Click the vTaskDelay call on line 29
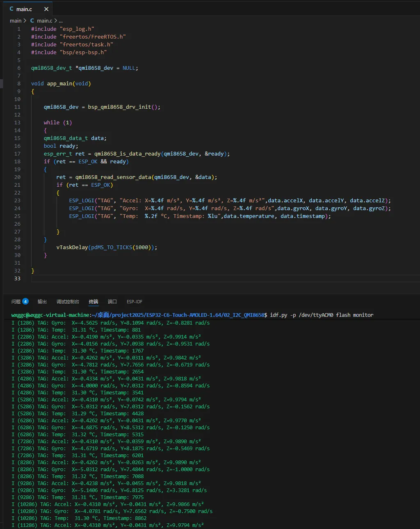Screen dimensions: 420x529 click(x=72, y=247)
